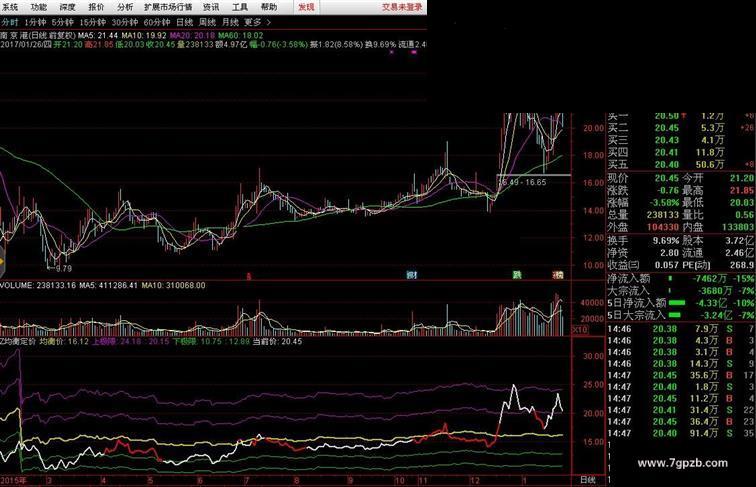This screenshot has width=756, height=487.
Task: Click the VOLUME: 238133.16 indicator label
Action: (38, 285)
